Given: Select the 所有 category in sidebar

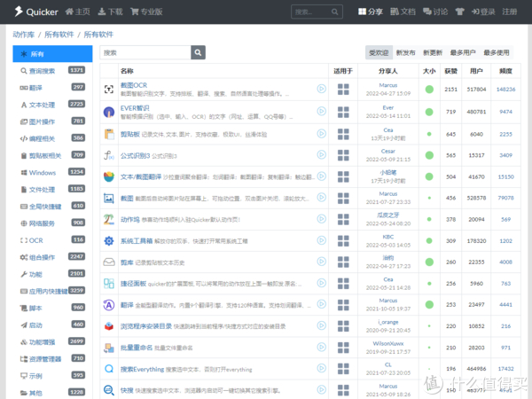Looking at the screenshot, I should click(x=52, y=54).
